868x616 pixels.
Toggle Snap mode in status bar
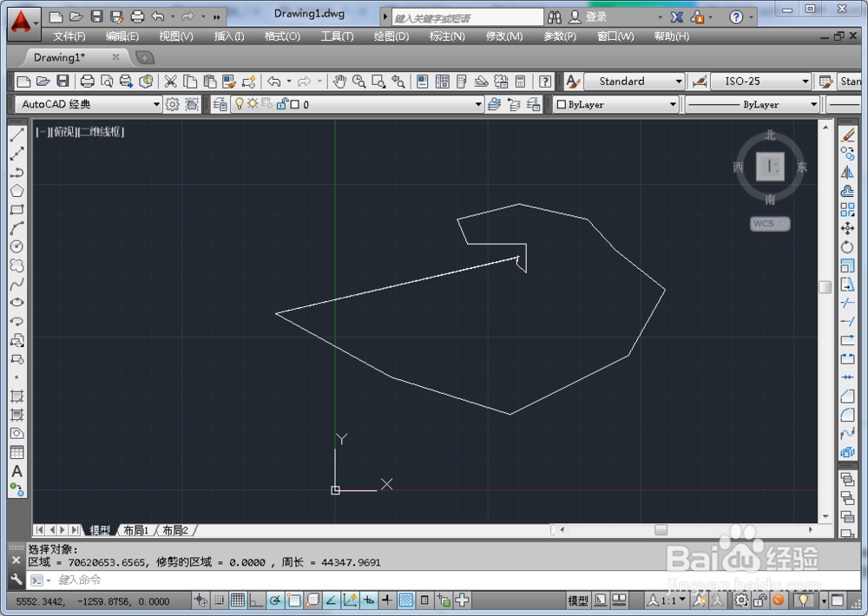(x=220, y=600)
